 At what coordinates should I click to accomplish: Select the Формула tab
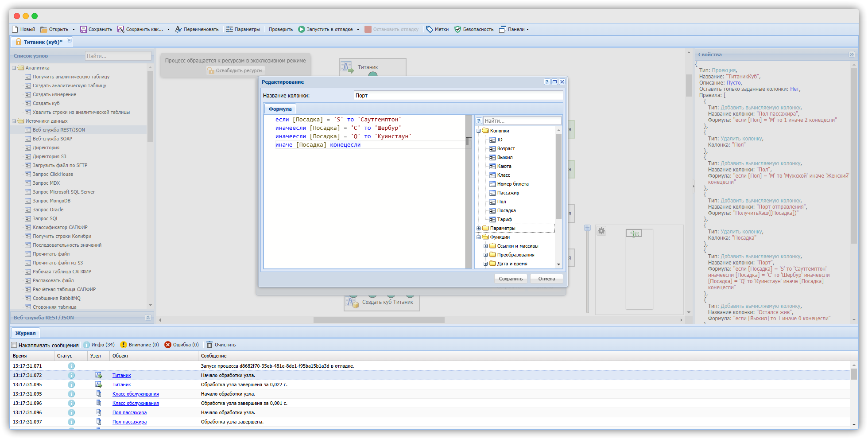pos(280,109)
